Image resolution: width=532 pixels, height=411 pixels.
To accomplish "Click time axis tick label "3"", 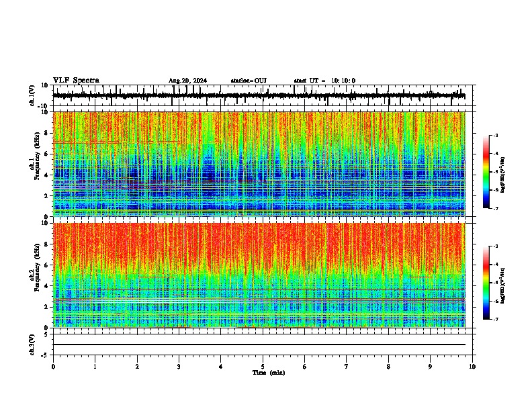I will click(179, 367).
